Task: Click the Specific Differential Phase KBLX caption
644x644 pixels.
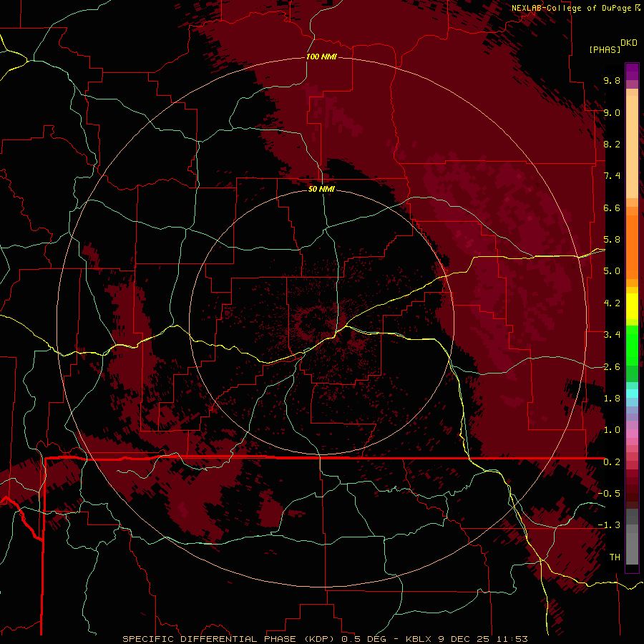Action: 325,639
